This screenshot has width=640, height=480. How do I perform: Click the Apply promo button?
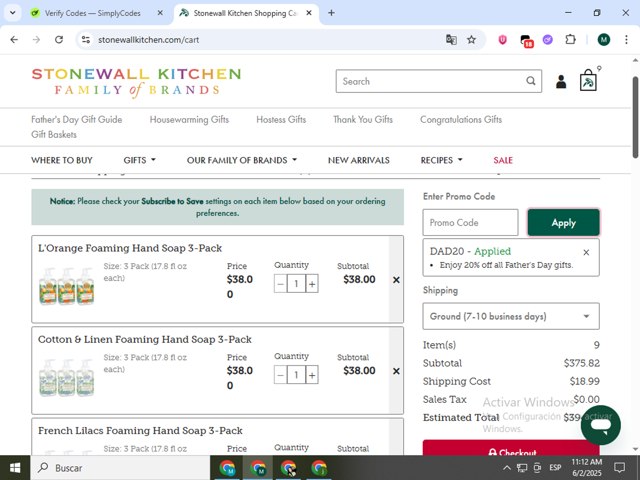(x=563, y=222)
